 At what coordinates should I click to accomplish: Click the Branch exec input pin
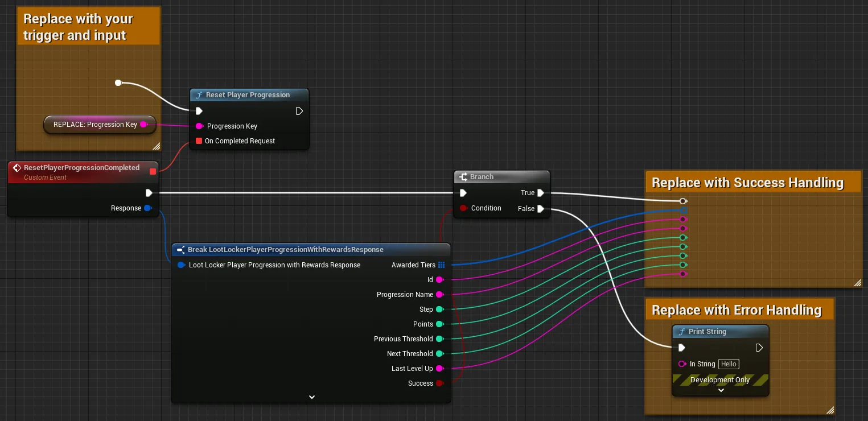[463, 193]
